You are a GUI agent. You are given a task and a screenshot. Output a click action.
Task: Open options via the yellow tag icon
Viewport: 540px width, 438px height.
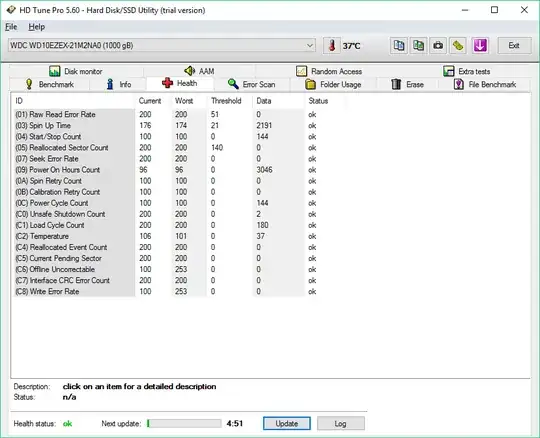pos(458,45)
